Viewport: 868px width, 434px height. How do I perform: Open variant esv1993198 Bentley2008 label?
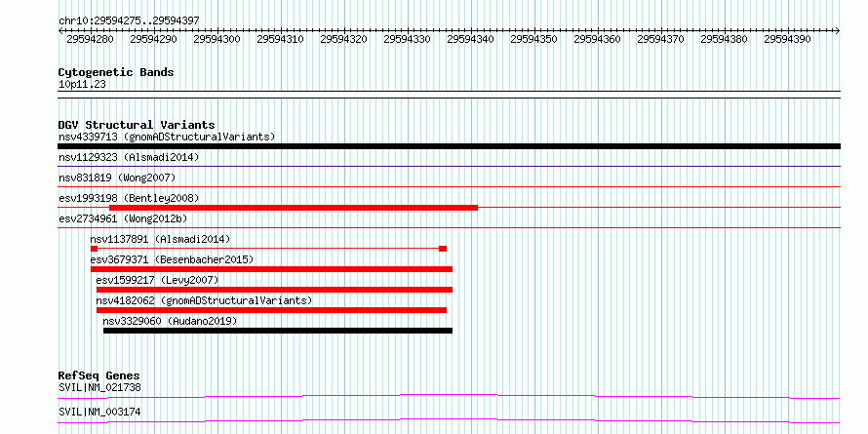click(x=129, y=198)
